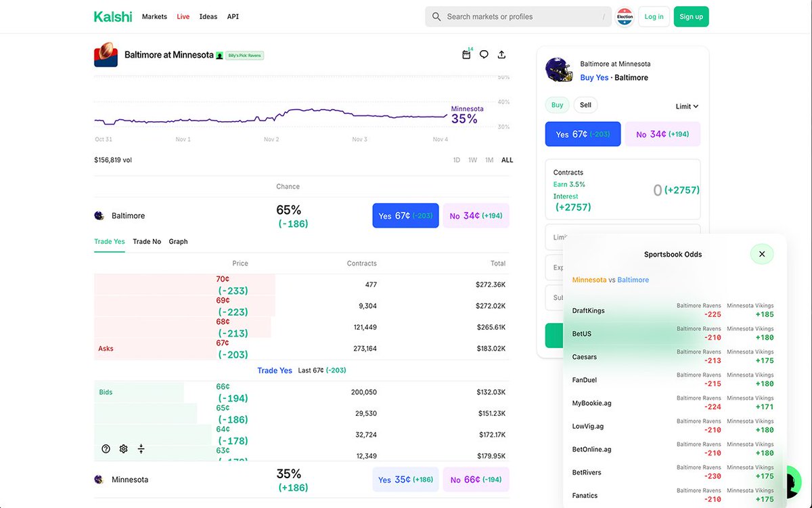Open the comments bubble icon
The height and width of the screenshot is (508, 812).
[484, 54]
